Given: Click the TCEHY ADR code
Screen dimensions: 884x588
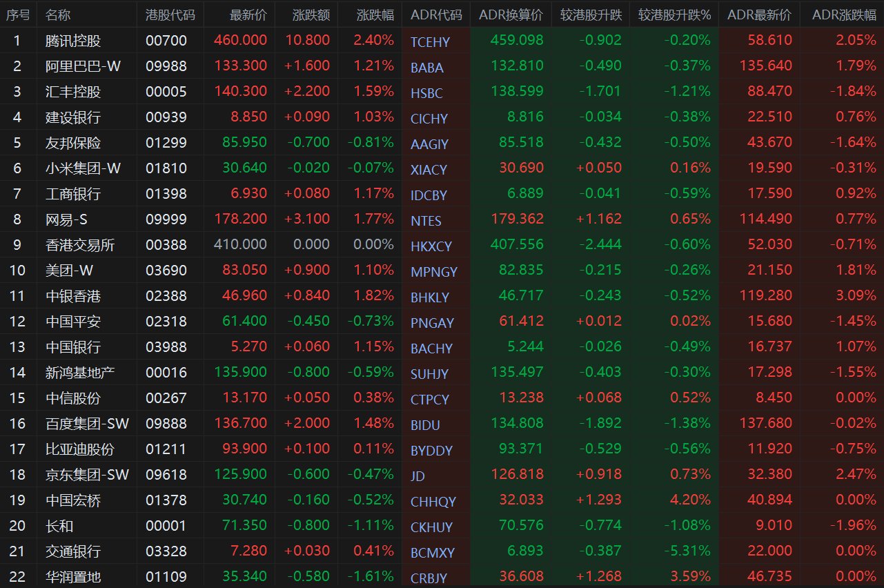Looking at the screenshot, I should (x=430, y=43).
